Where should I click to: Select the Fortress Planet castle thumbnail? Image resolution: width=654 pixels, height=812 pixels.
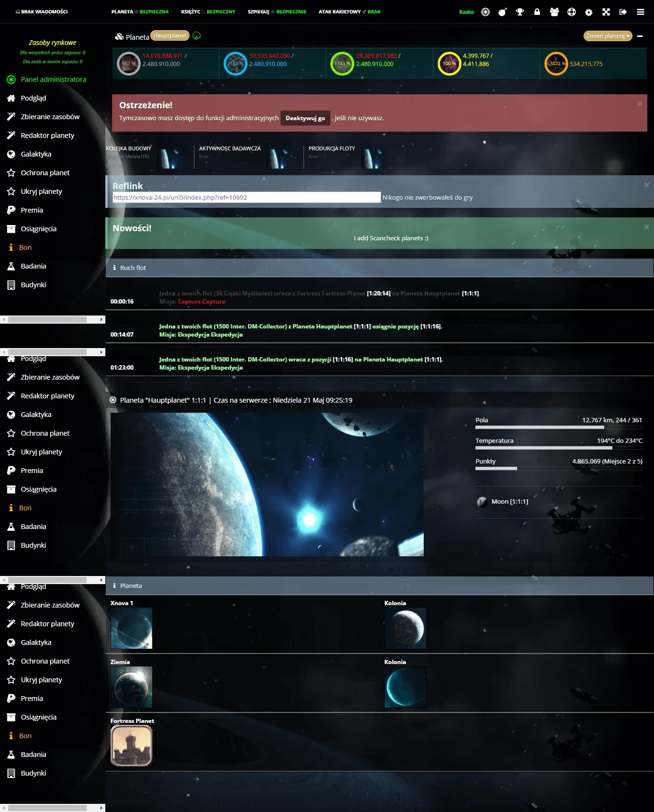tap(131, 746)
